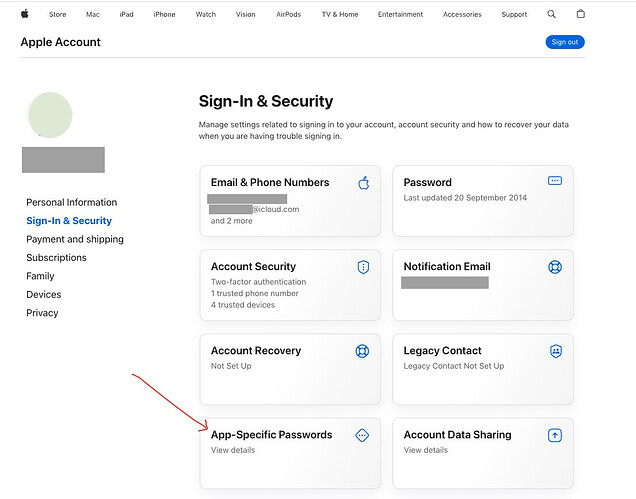Click the 'Apple Account' page title
The height and width of the screenshot is (499, 636).
(x=60, y=42)
